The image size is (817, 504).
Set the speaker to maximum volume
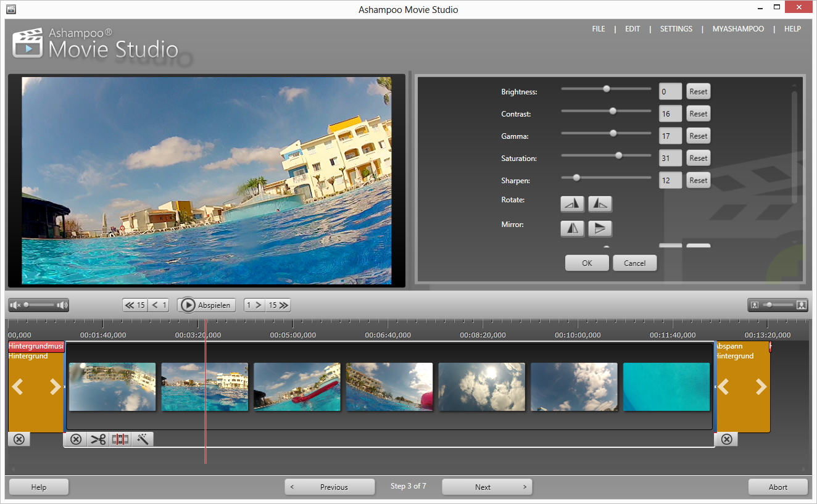62,304
